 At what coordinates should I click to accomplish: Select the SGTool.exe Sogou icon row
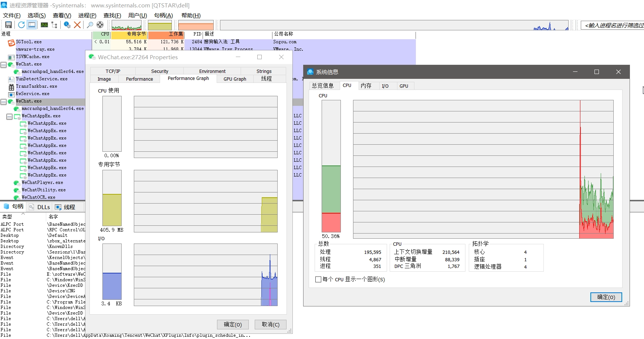(11, 43)
